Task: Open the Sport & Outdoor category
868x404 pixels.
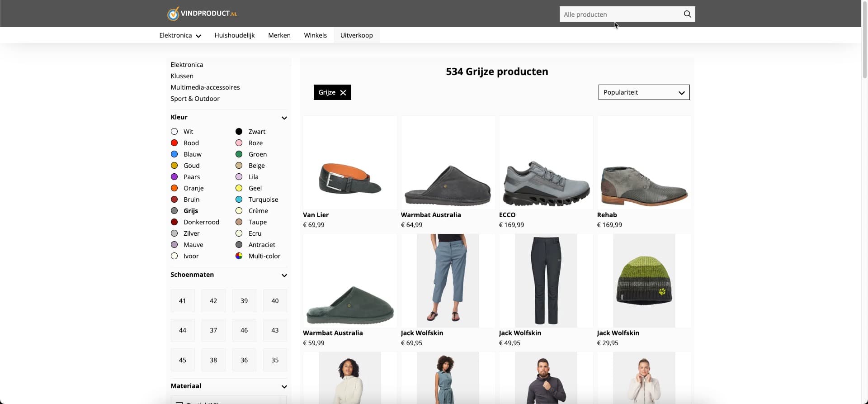Action: [195, 99]
